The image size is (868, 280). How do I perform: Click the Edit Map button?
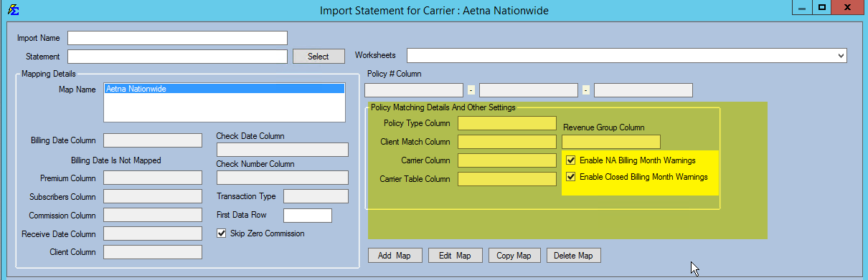tap(455, 256)
